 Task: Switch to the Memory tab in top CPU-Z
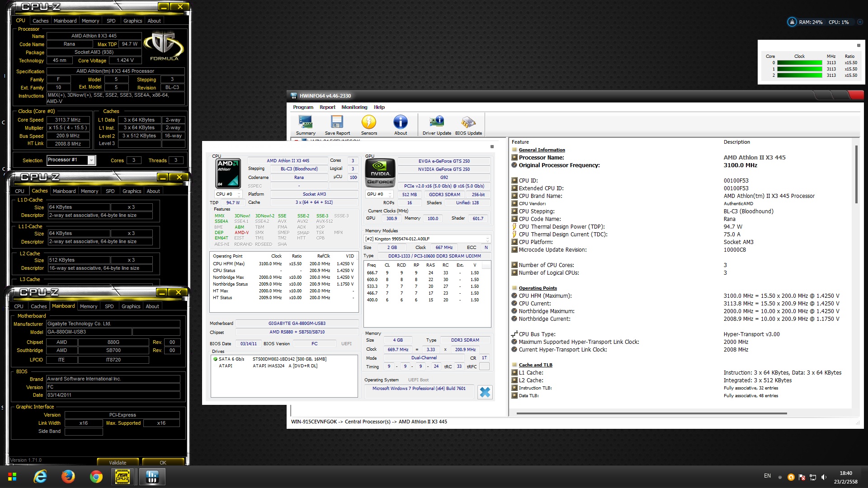pos(90,21)
